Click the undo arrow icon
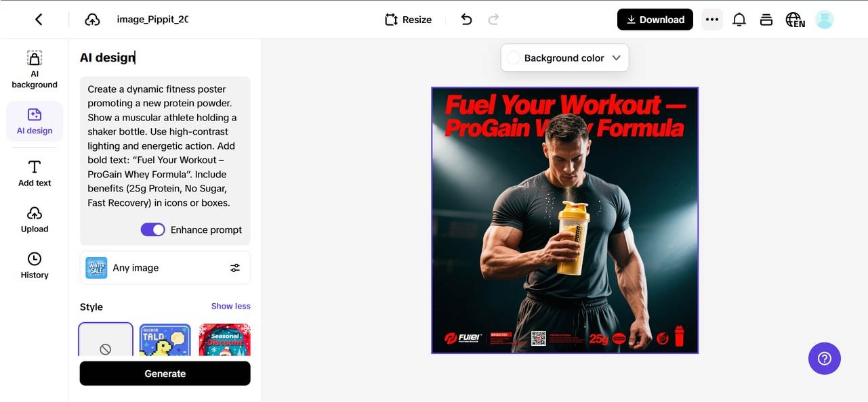This screenshot has height=402, width=868. 466,20
